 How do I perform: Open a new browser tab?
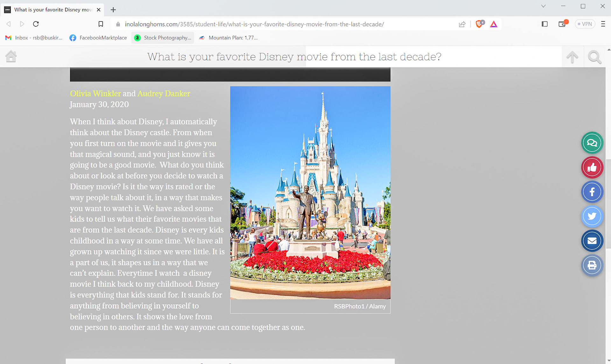(113, 10)
